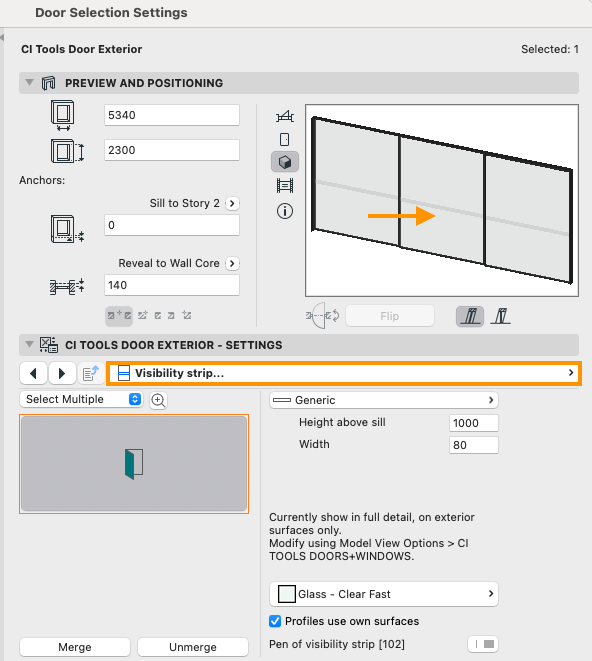
Task: Select the 3D view preview icon
Action: tap(285, 162)
